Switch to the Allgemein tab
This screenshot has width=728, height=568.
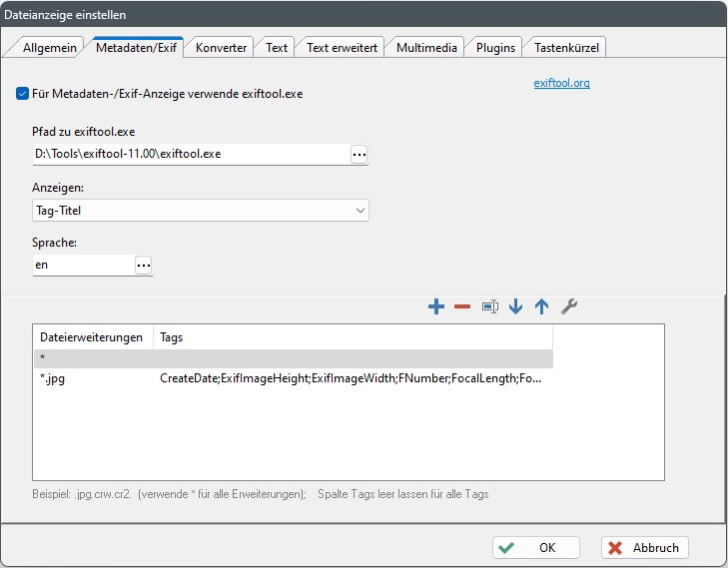49,47
